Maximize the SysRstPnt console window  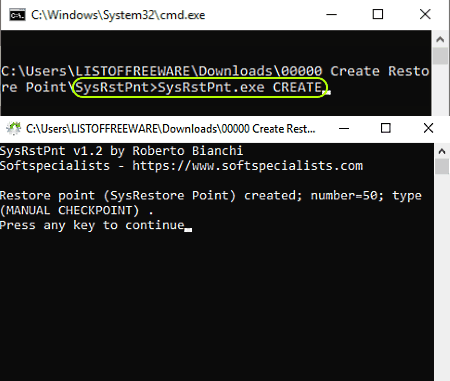[386, 128]
